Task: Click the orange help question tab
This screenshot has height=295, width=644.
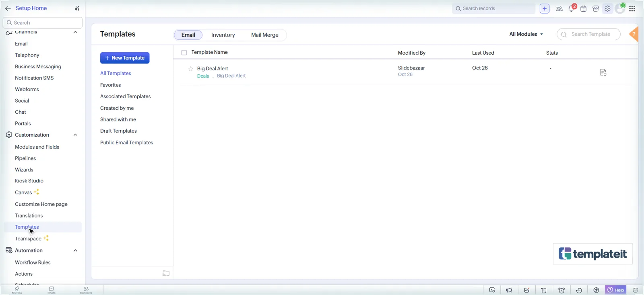Action: coord(634,34)
